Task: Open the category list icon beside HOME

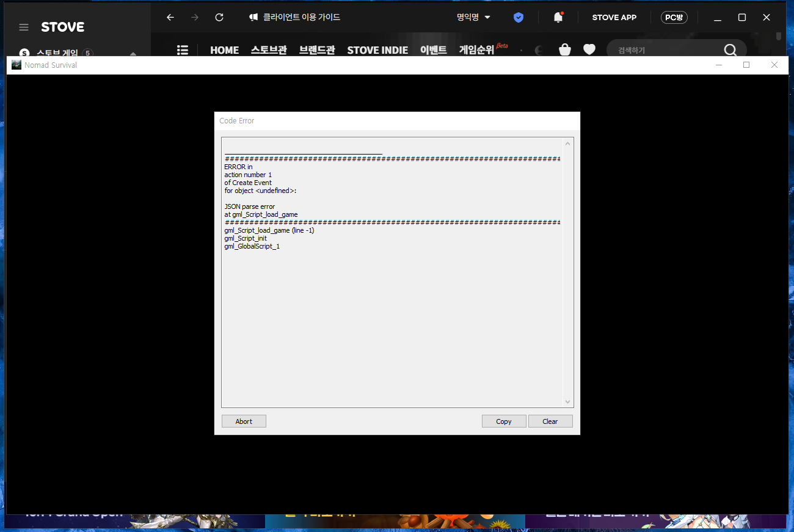Action: click(x=182, y=49)
